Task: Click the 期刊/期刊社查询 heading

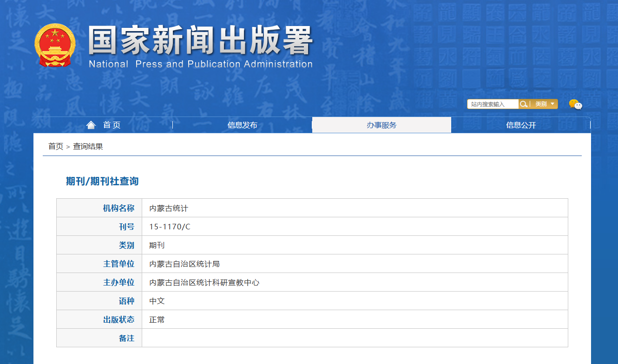Action: (102, 181)
